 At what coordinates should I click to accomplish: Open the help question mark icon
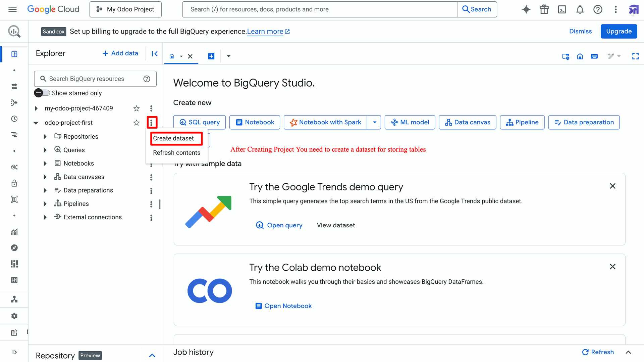click(x=598, y=9)
